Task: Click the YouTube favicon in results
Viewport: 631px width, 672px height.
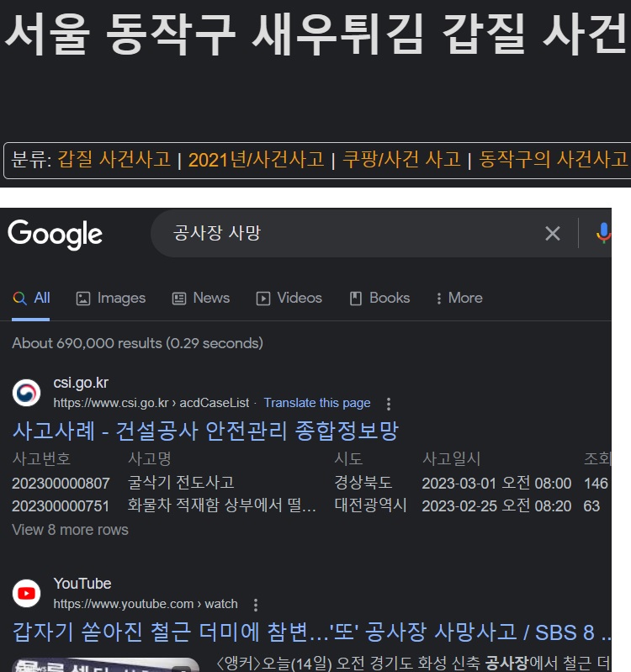Action: point(26,594)
